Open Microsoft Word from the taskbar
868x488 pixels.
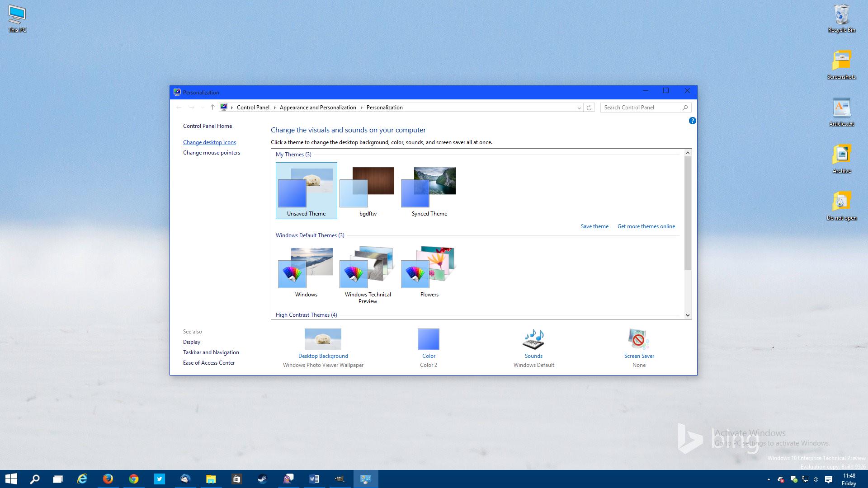(314, 479)
